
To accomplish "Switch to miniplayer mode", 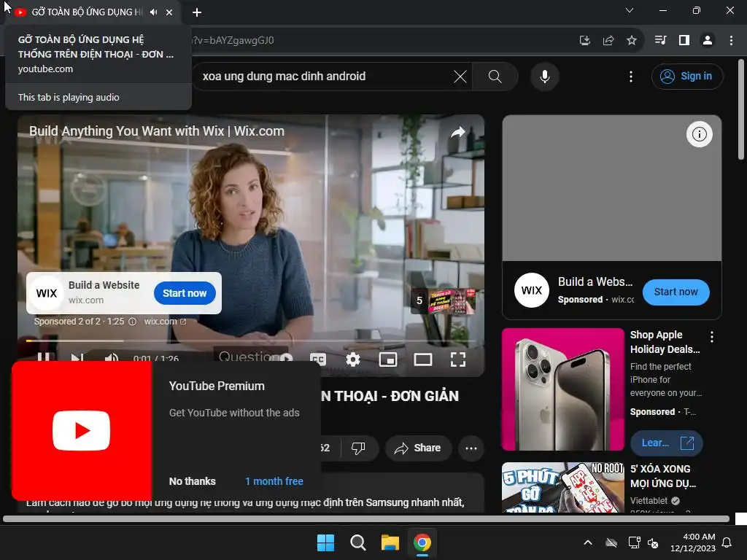I will [388, 359].
